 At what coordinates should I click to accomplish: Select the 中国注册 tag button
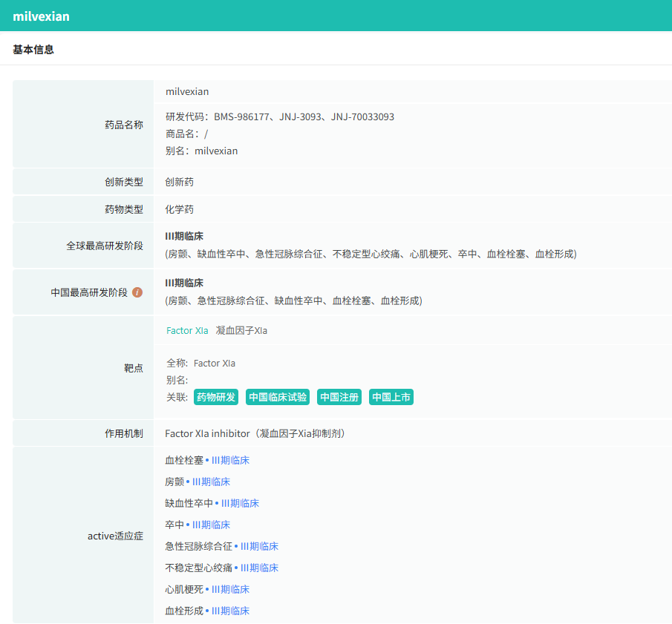click(x=339, y=397)
